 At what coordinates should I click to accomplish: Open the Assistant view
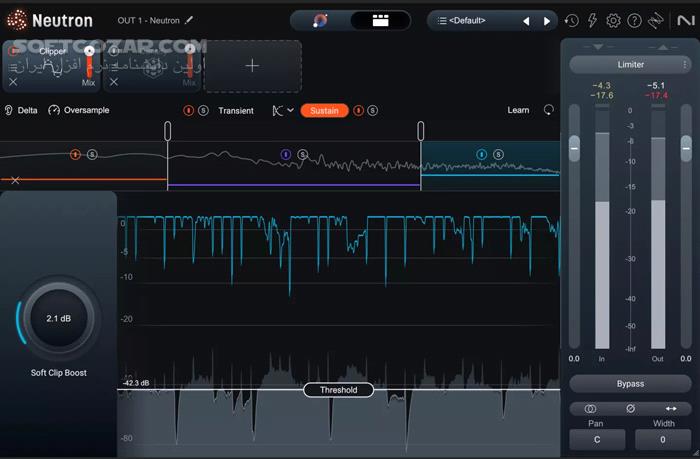click(x=321, y=20)
